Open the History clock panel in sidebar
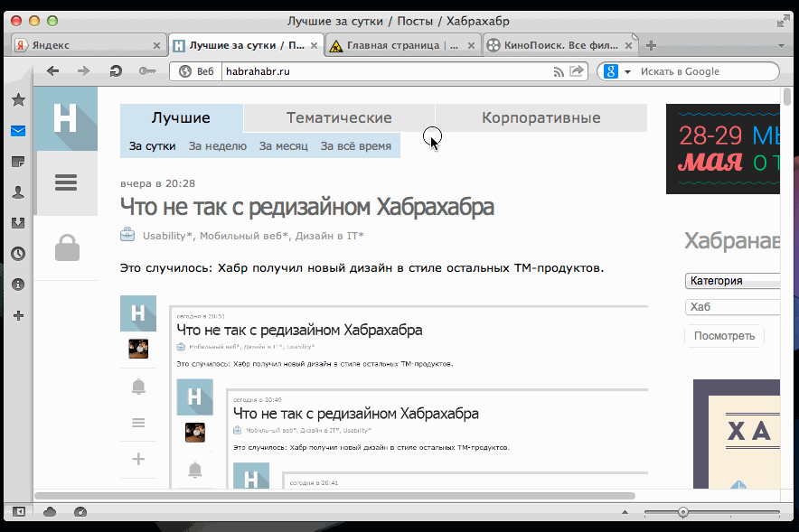 18,254
